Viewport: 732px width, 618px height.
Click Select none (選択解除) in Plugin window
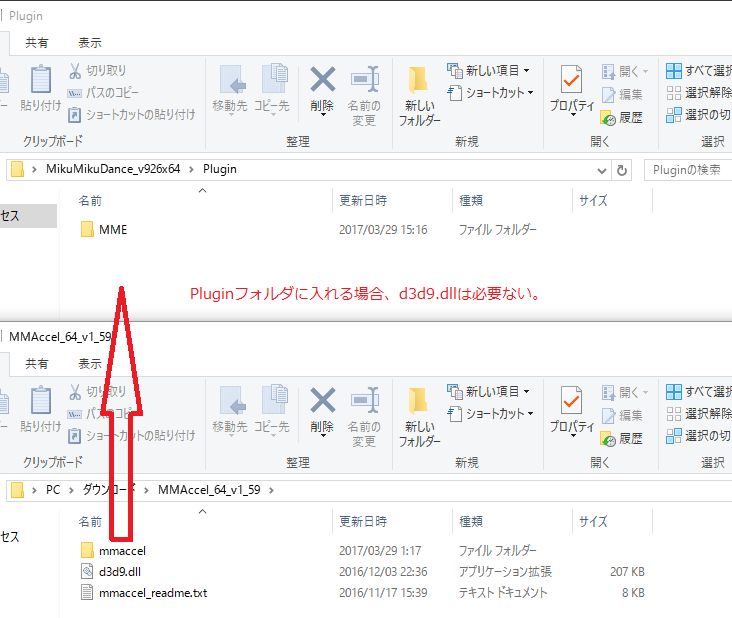(x=698, y=92)
